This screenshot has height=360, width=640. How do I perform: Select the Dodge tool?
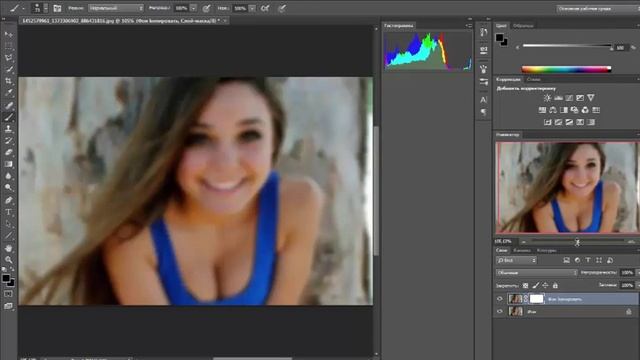coord(9,188)
